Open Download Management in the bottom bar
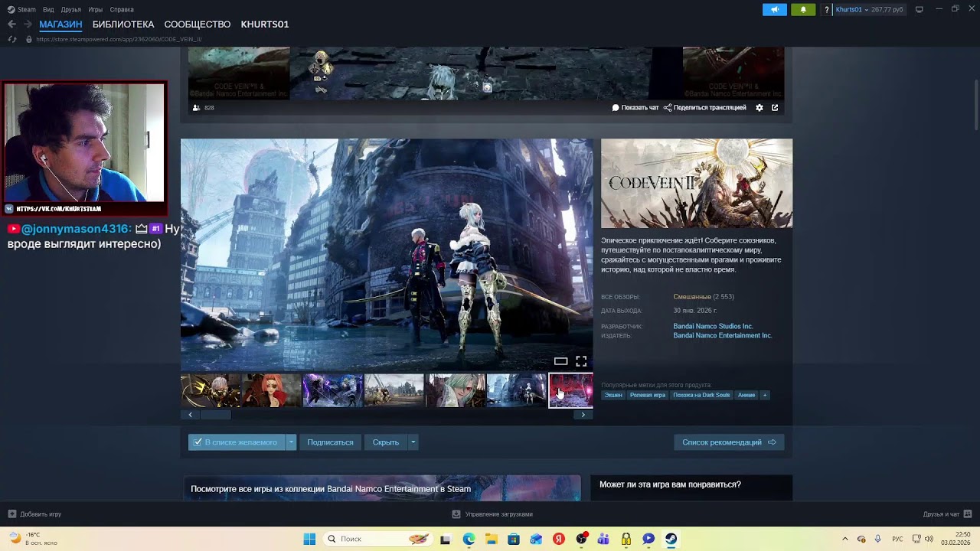Screen dimensions: 980x551 (x=492, y=514)
